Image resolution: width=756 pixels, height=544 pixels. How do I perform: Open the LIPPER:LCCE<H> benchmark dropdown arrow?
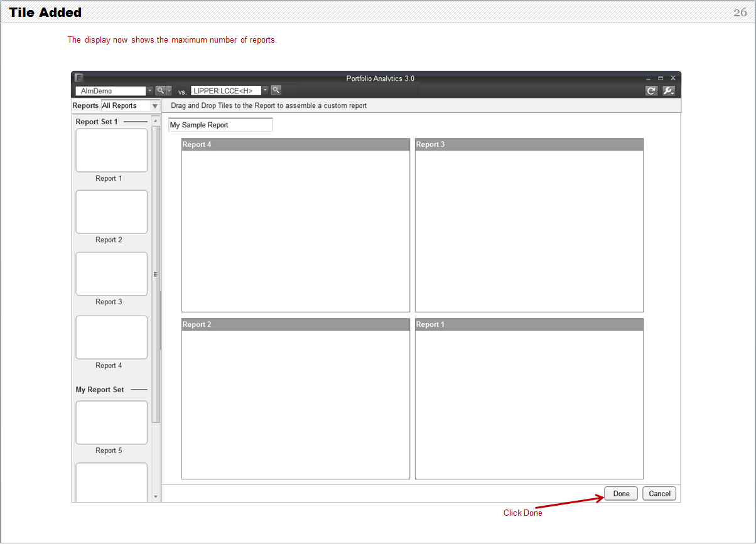coord(266,91)
